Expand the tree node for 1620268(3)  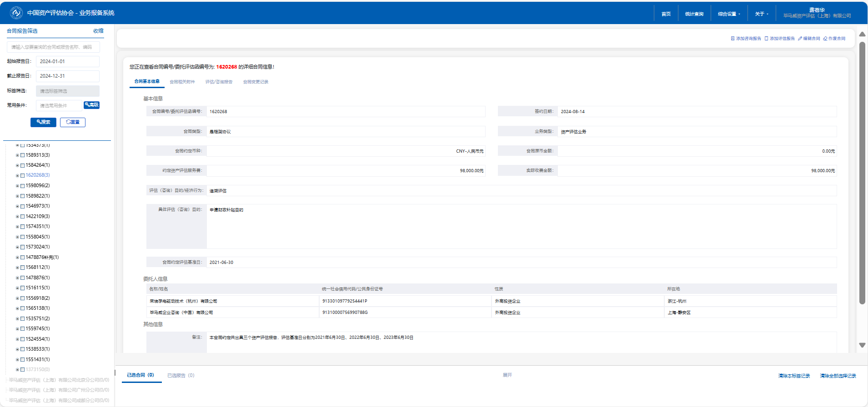[17, 175]
